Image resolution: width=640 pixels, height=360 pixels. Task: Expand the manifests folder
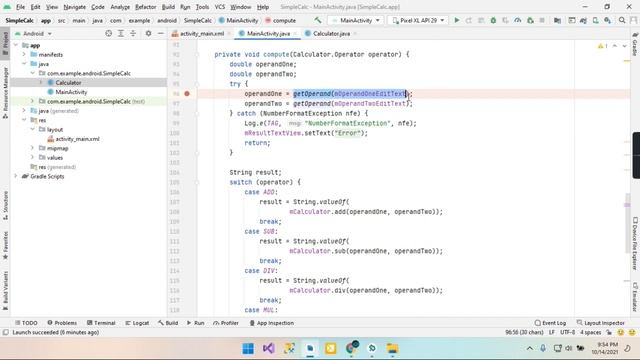coord(24,54)
